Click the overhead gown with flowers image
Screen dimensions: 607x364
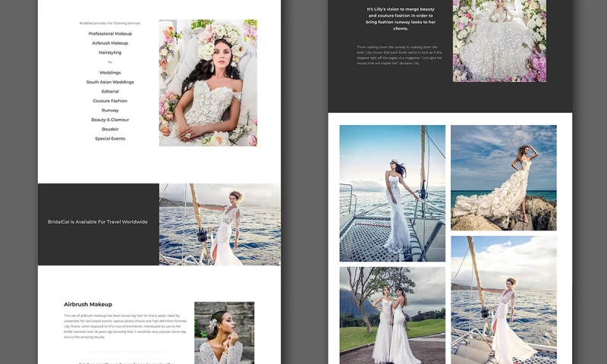tap(499, 41)
